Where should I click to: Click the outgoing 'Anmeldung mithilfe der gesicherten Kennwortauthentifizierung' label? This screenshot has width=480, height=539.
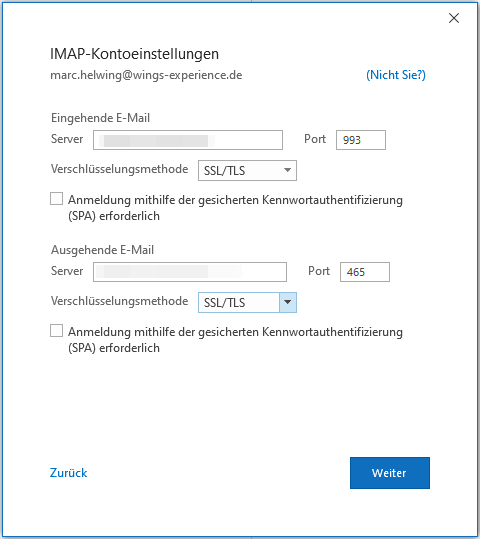pos(235,340)
